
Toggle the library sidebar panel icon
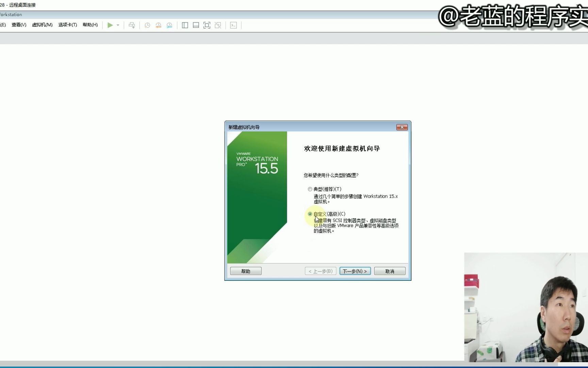click(x=185, y=25)
